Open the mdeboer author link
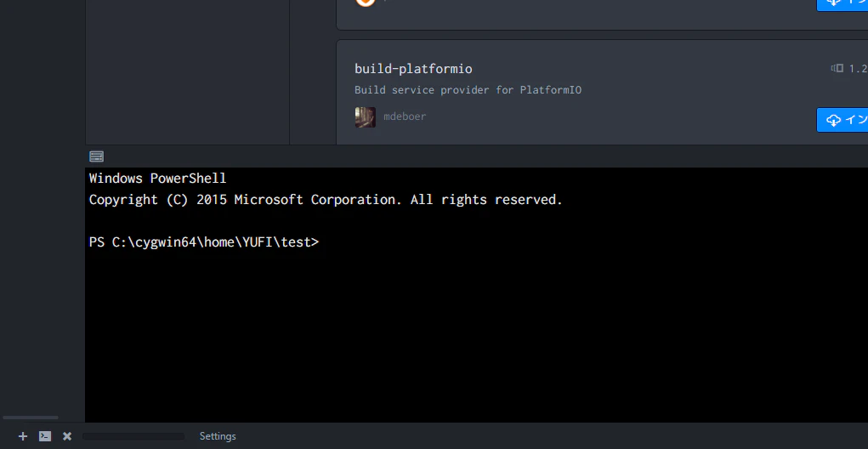Viewport: 868px width, 449px height. click(405, 117)
